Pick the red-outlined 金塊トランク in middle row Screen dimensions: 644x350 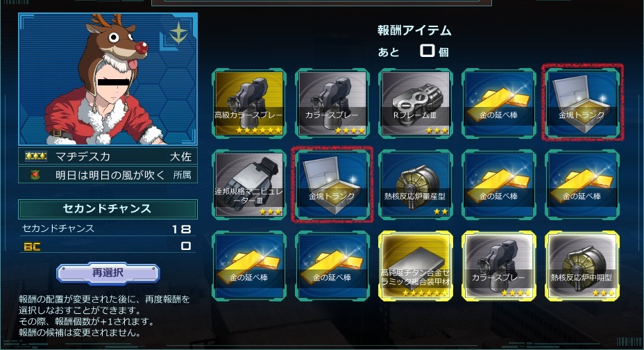coord(332,185)
